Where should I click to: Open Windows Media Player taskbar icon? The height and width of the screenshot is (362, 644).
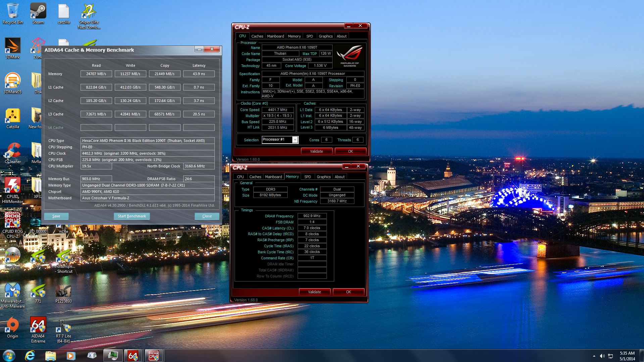71,355
